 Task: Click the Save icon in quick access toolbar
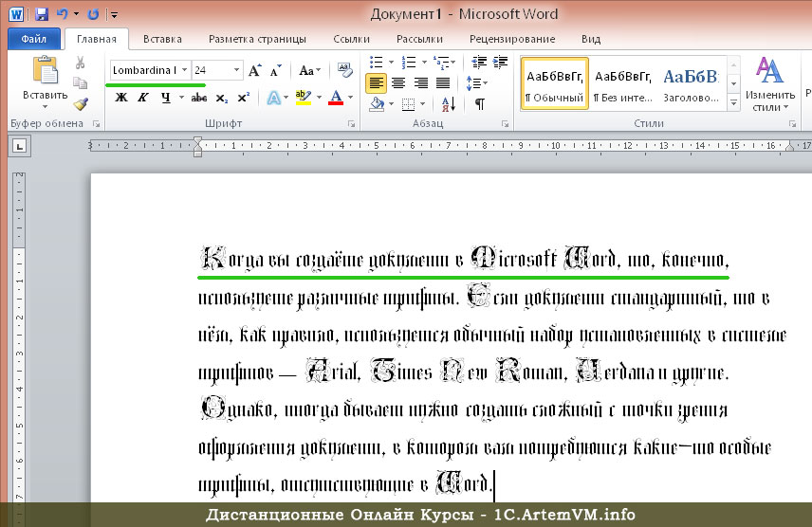[x=42, y=14]
